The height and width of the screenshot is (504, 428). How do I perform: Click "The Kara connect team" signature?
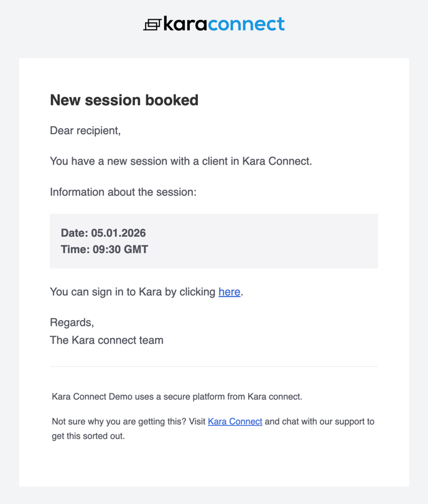pyautogui.click(x=106, y=340)
